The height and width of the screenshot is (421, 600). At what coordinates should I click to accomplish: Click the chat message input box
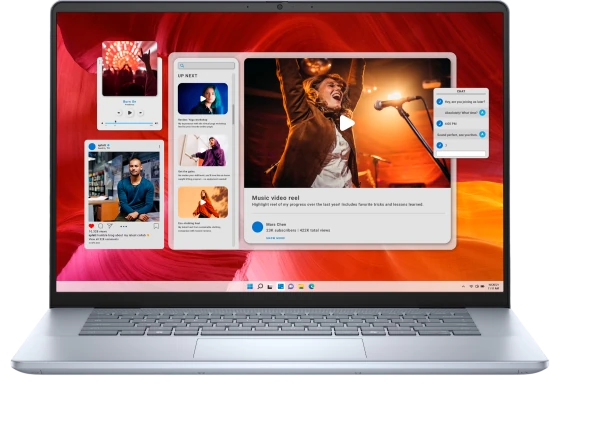pyautogui.click(x=461, y=153)
